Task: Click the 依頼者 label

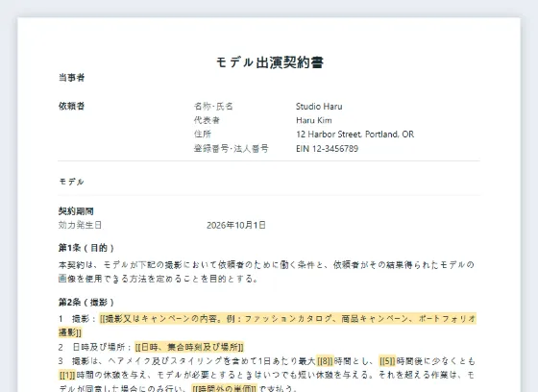Action: pos(71,106)
